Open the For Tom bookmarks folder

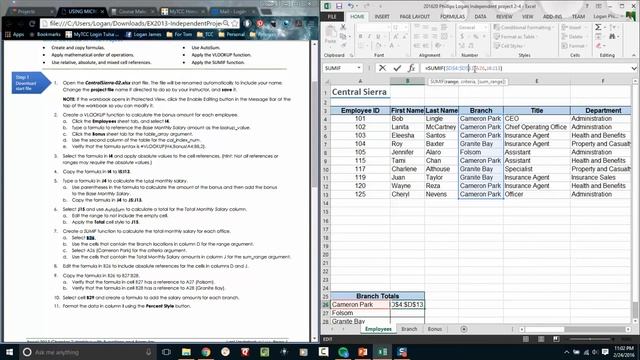tap(180, 34)
